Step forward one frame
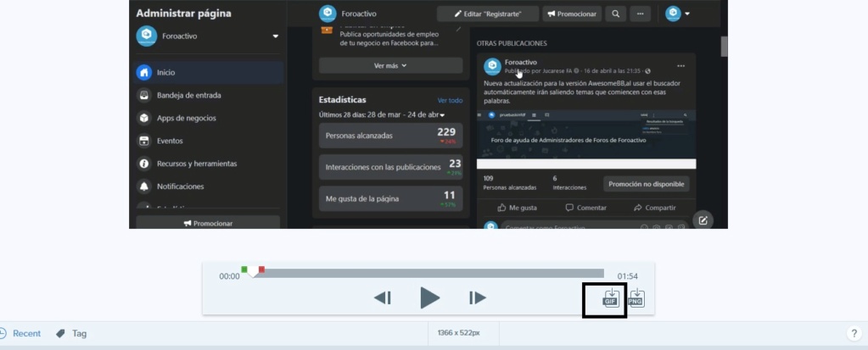The image size is (868, 350). 477,298
